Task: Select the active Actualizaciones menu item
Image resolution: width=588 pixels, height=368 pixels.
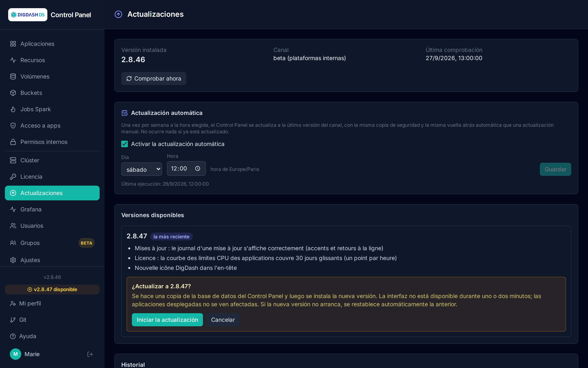Action: coord(52,193)
